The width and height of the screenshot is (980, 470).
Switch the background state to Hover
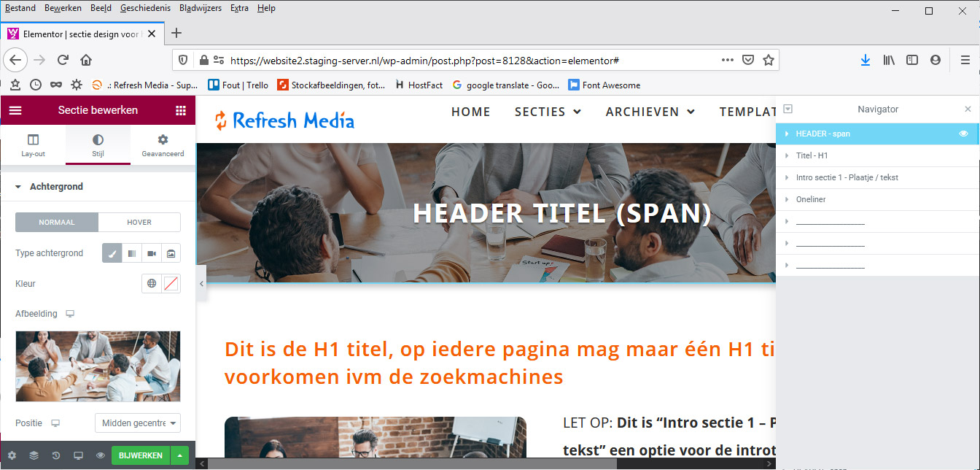(x=139, y=222)
